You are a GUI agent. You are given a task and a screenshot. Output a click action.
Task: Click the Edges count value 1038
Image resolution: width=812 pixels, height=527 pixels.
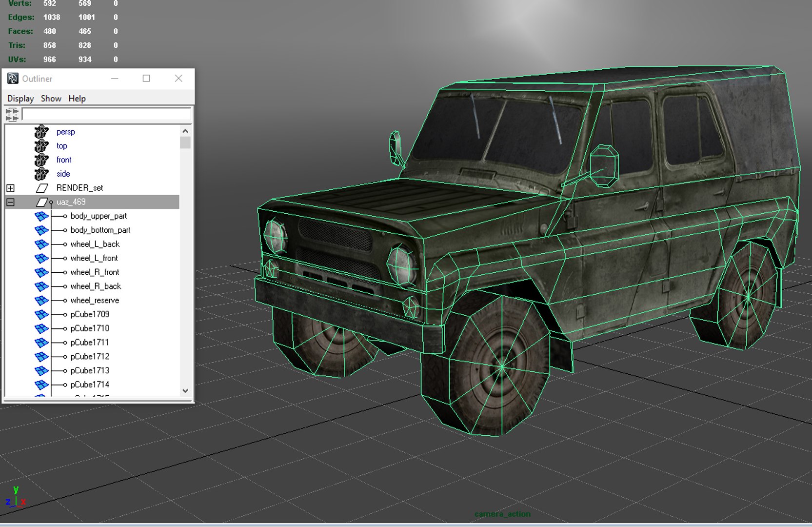[52, 17]
